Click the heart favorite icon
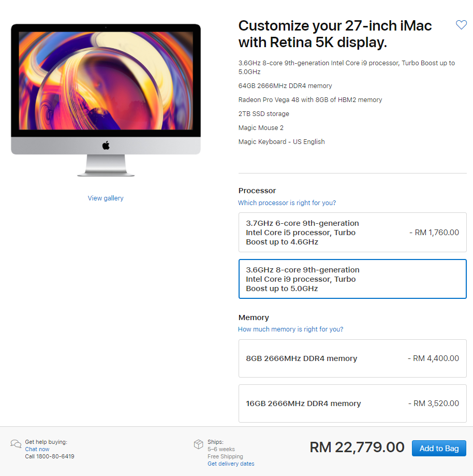The image size is (473, 476). tap(461, 24)
